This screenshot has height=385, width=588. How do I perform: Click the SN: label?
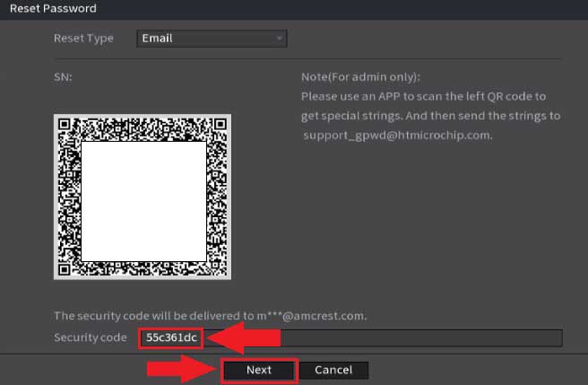(x=63, y=77)
